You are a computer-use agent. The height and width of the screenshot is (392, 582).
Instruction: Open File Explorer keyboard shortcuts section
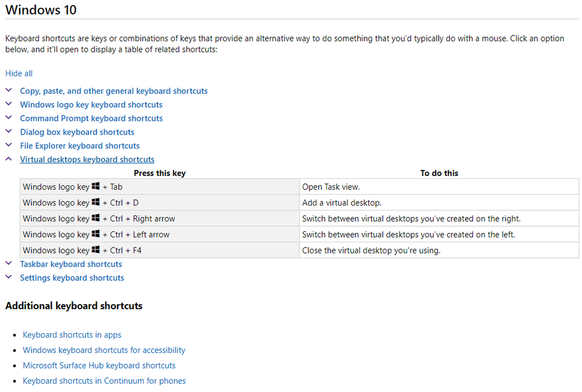click(x=80, y=146)
